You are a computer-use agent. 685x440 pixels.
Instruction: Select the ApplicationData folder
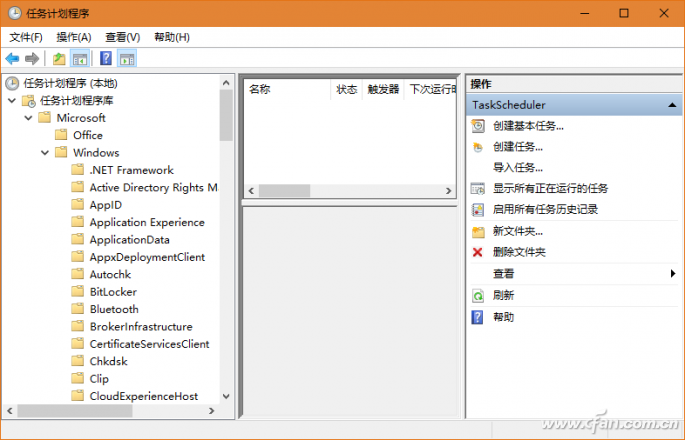(x=130, y=240)
